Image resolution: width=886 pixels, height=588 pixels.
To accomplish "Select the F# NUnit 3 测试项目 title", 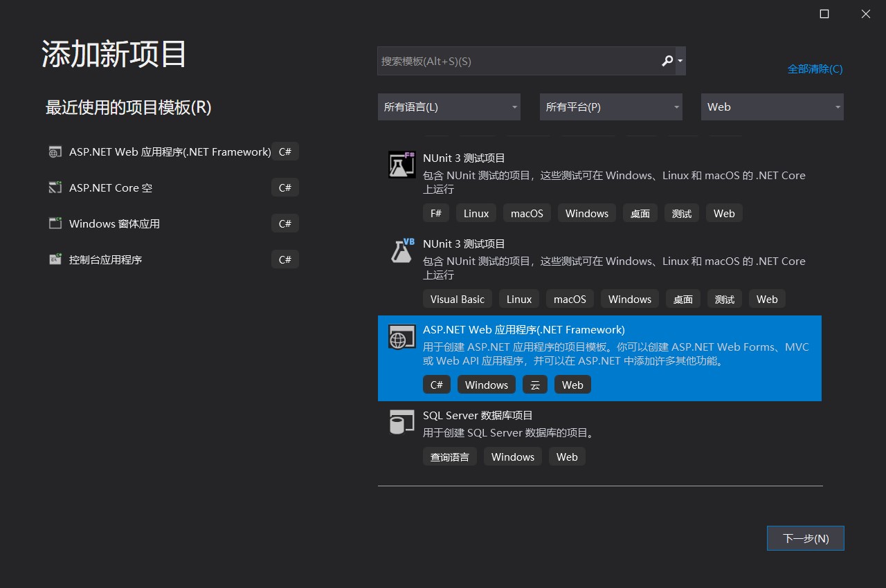I will pos(464,158).
